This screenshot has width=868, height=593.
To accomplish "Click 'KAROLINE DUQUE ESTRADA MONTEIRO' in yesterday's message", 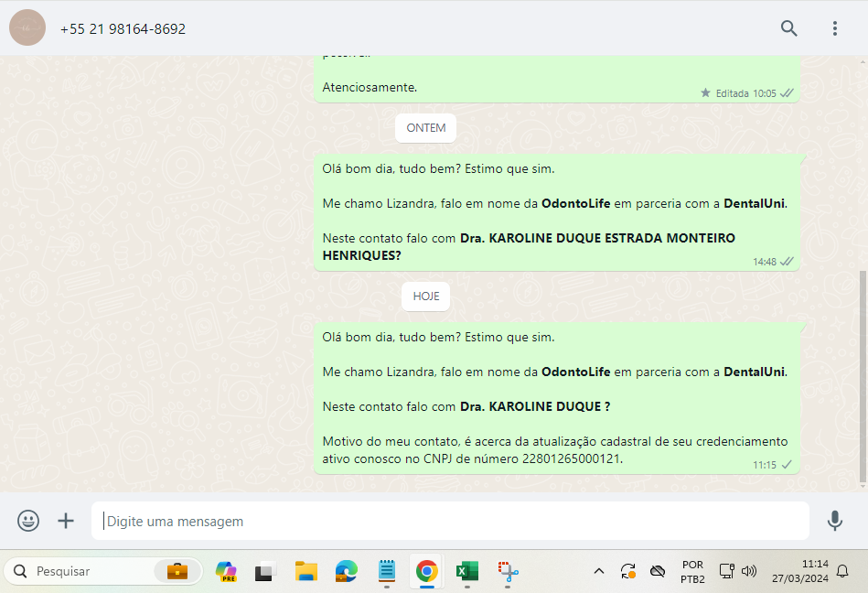I will (x=612, y=238).
